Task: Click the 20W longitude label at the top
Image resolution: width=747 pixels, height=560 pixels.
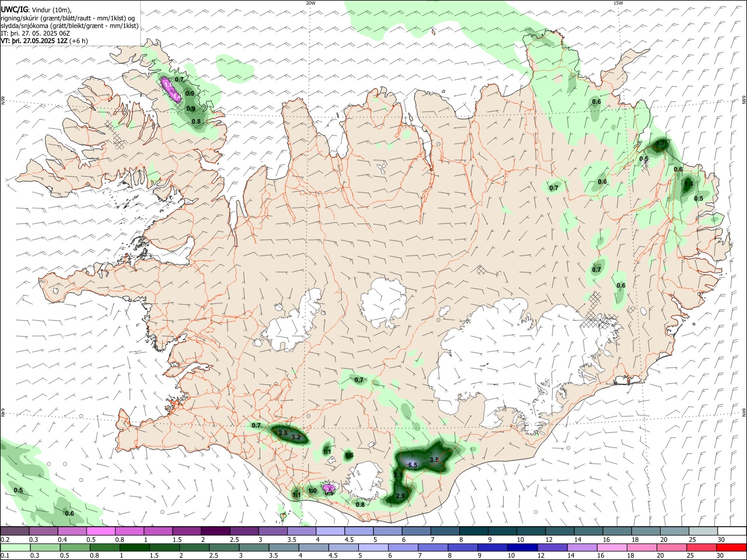Action: pyautogui.click(x=310, y=3)
